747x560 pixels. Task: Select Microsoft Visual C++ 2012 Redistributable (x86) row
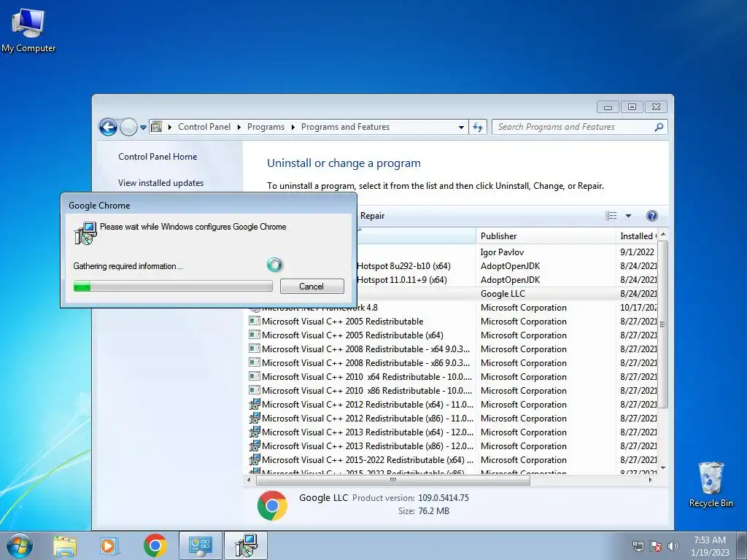click(x=452, y=418)
